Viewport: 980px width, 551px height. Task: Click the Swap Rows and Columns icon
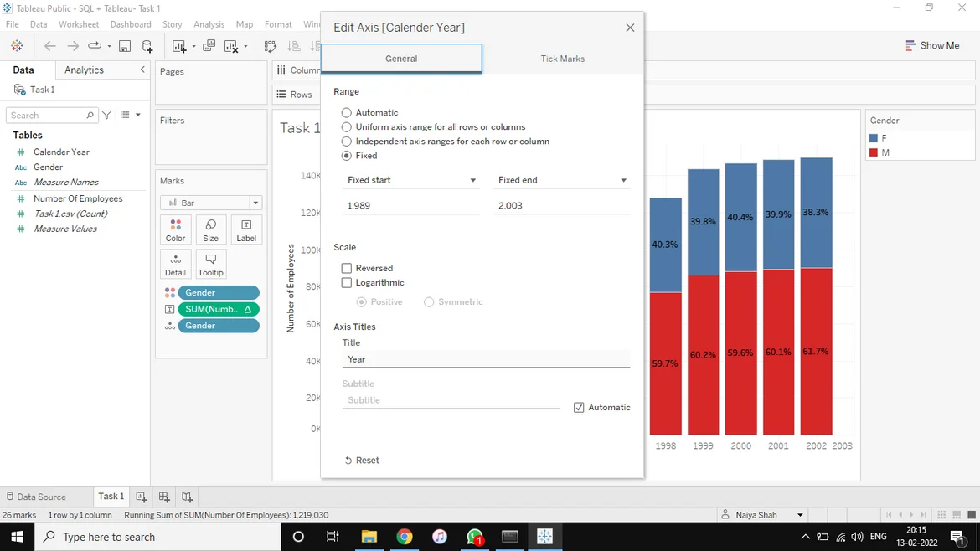pyautogui.click(x=271, y=46)
